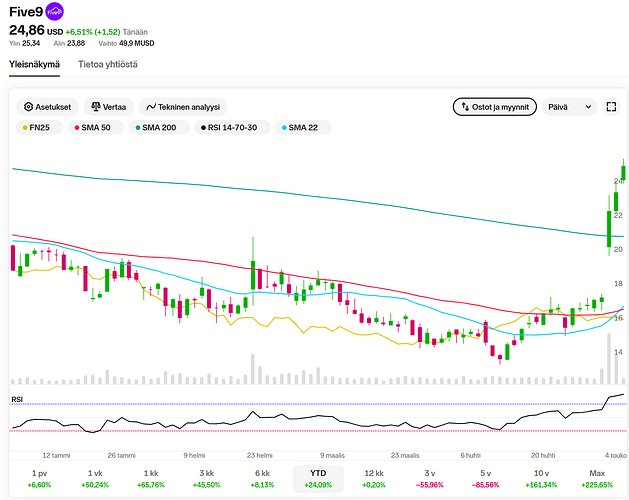
Task: Click the Ostot ja myynnit arrows icon
Action: click(x=465, y=107)
